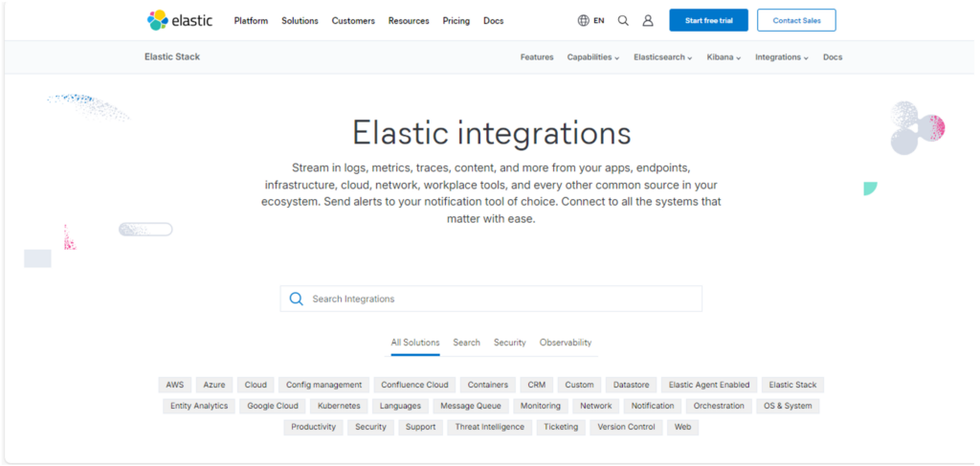
Task: Click Start free trial button
Action: [709, 20]
